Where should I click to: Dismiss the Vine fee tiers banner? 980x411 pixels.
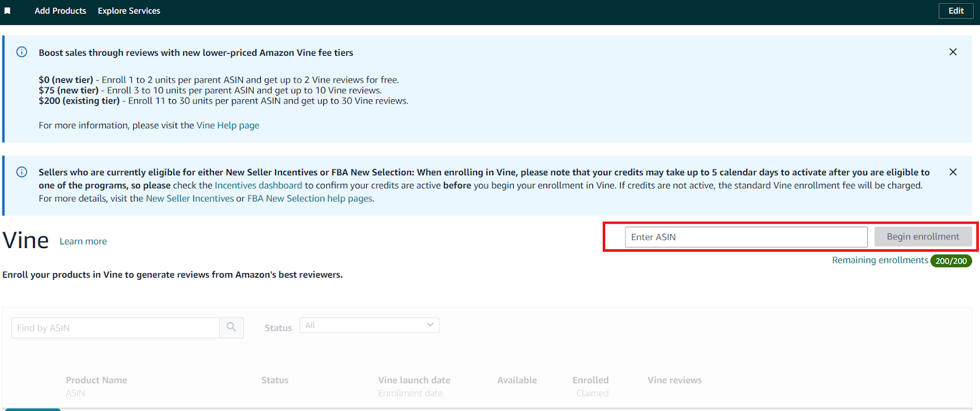[x=952, y=52]
